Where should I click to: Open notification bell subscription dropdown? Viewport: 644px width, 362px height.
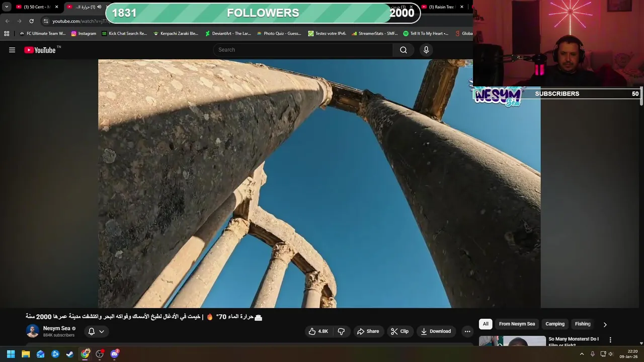(96, 331)
